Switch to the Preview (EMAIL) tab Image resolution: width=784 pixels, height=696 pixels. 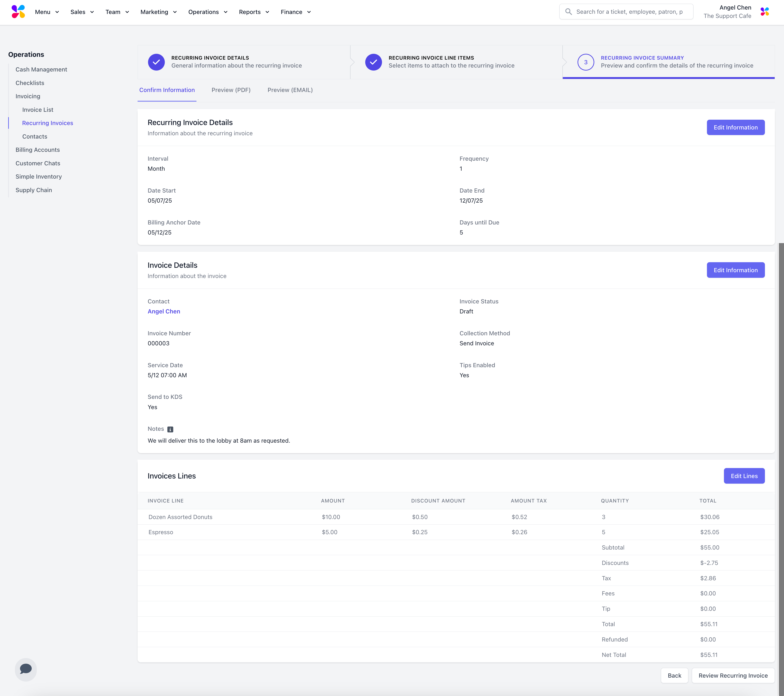[290, 90]
